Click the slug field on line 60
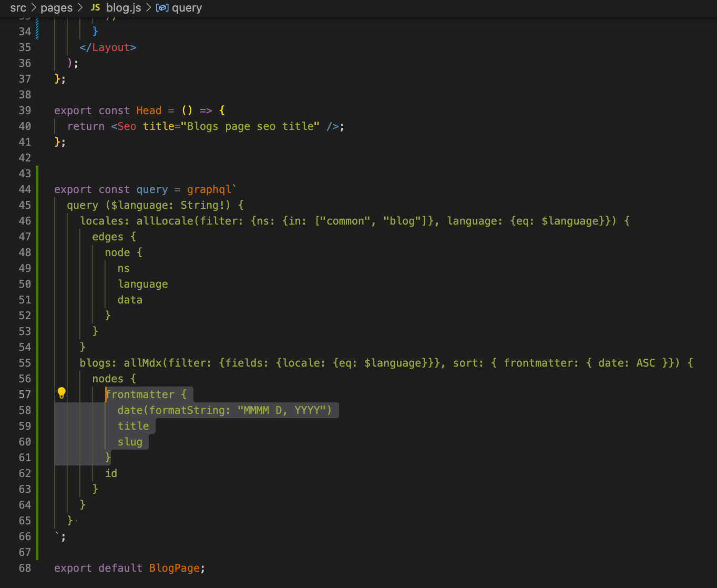The height and width of the screenshot is (588, 717). coord(130,442)
